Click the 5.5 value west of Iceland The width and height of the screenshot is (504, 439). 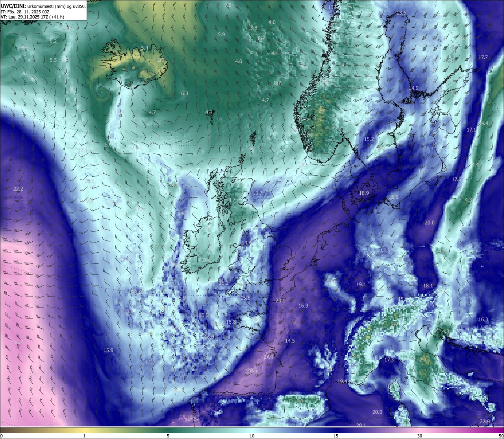point(53,60)
